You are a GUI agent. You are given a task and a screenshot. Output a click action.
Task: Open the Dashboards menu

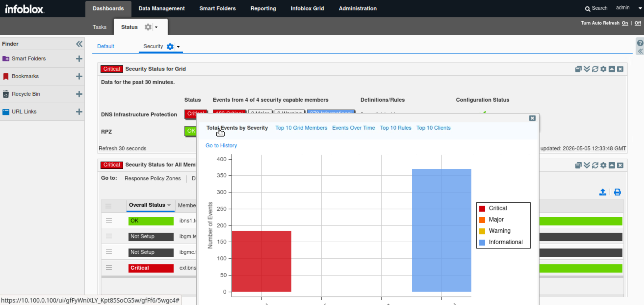pyautogui.click(x=108, y=9)
